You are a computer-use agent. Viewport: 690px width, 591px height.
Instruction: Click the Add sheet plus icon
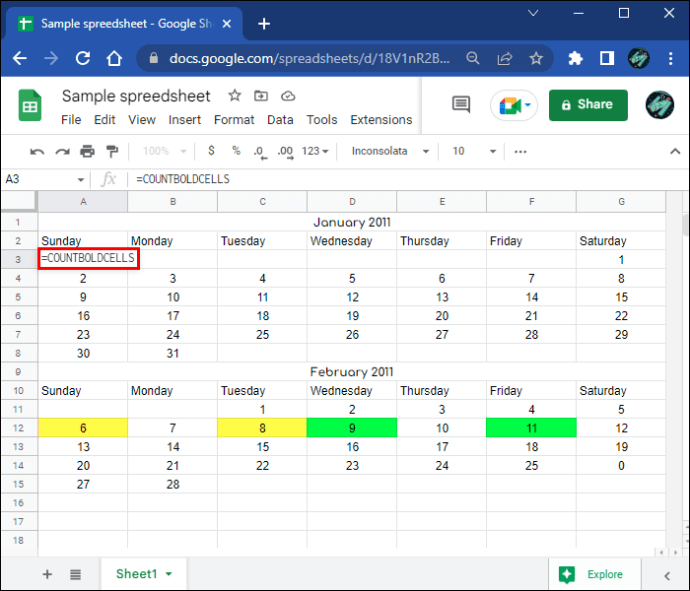click(47, 574)
